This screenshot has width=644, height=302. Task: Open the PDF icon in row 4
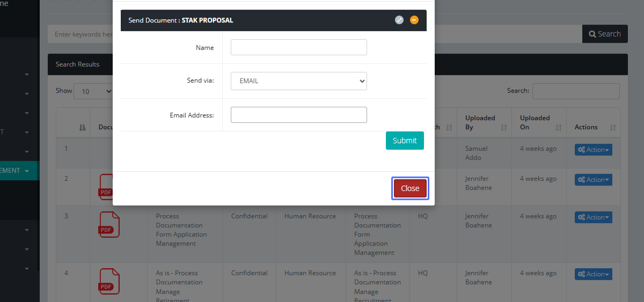109,282
